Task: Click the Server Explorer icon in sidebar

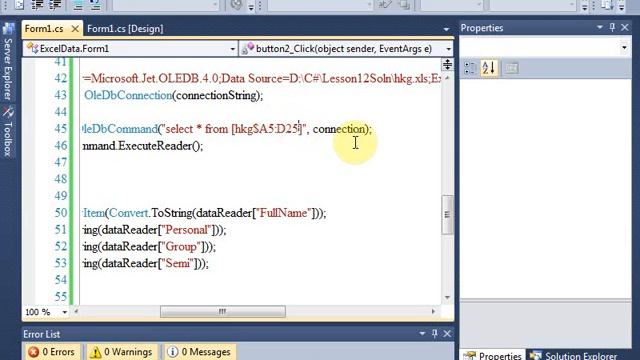Action: [x=8, y=29]
